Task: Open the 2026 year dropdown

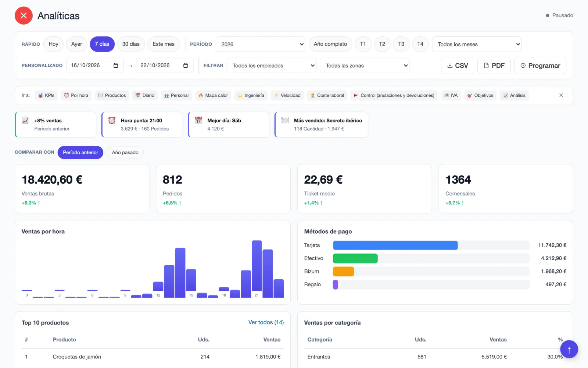Action: 261,44
